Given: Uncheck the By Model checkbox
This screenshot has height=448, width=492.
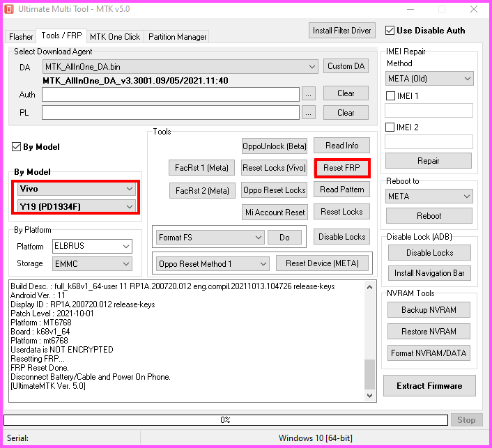Looking at the screenshot, I should coord(16,146).
